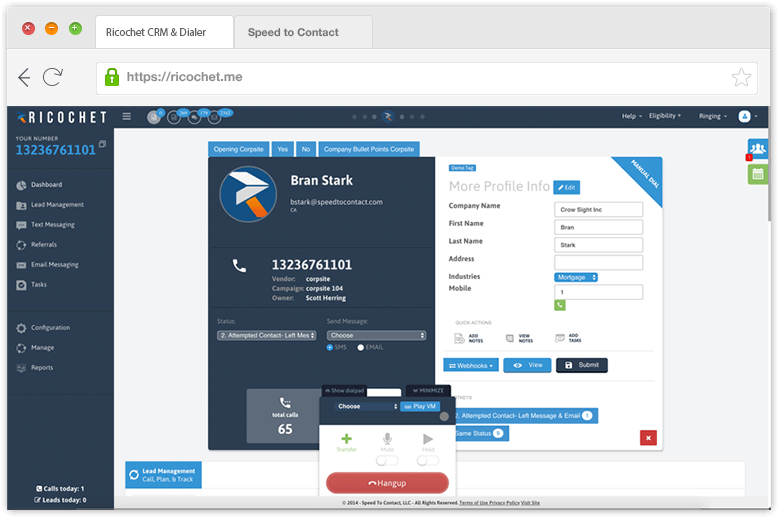Open the voicemail Choose dropdown
The width and height of the screenshot is (778, 517).
pos(367,406)
